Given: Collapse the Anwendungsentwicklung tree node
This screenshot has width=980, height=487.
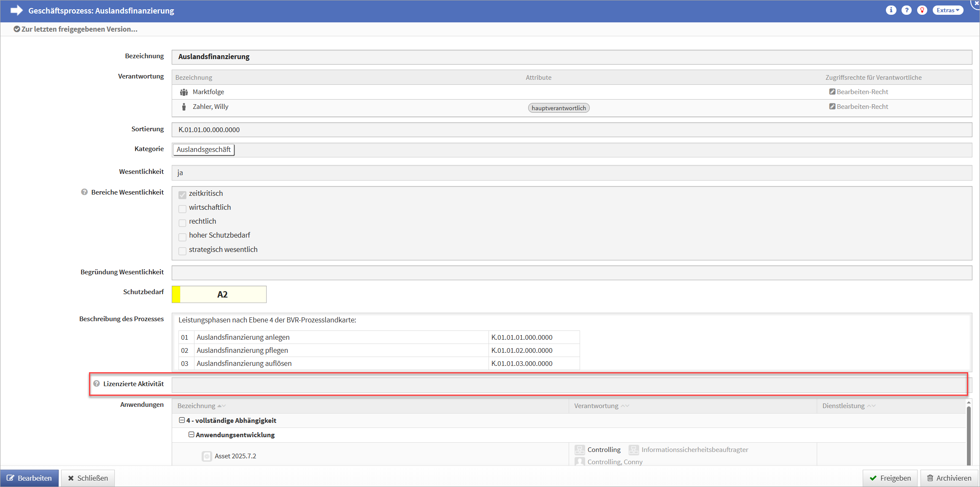Looking at the screenshot, I should [191, 435].
